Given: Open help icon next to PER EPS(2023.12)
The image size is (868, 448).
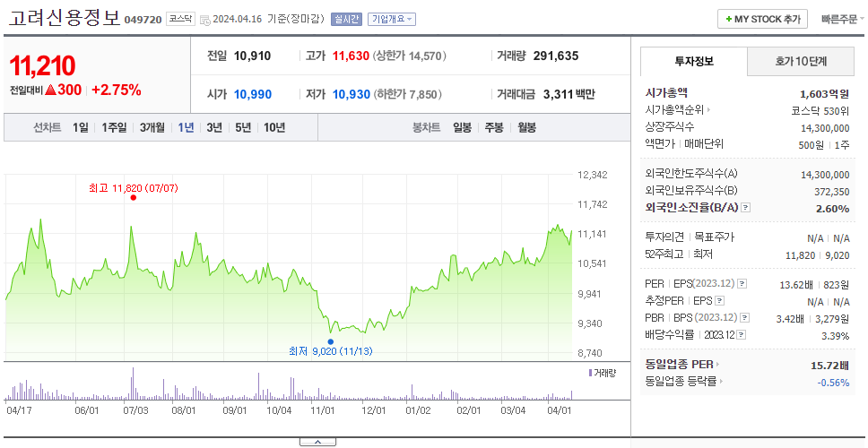Looking at the screenshot, I should pyautogui.click(x=742, y=284).
